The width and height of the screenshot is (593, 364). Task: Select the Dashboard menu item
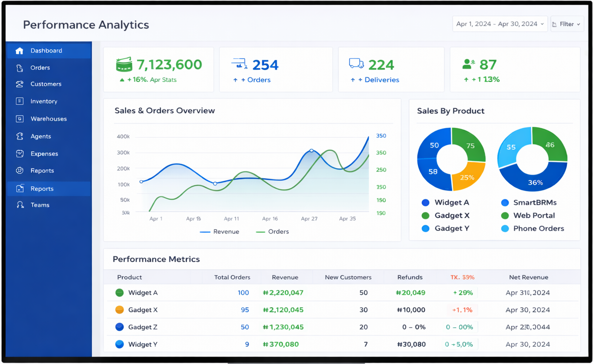click(x=46, y=51)
